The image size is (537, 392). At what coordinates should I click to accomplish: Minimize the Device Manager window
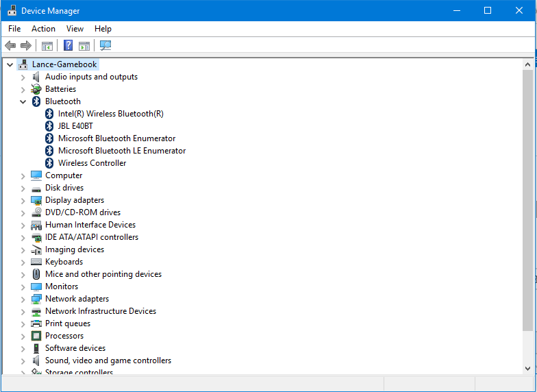point(457,11)
